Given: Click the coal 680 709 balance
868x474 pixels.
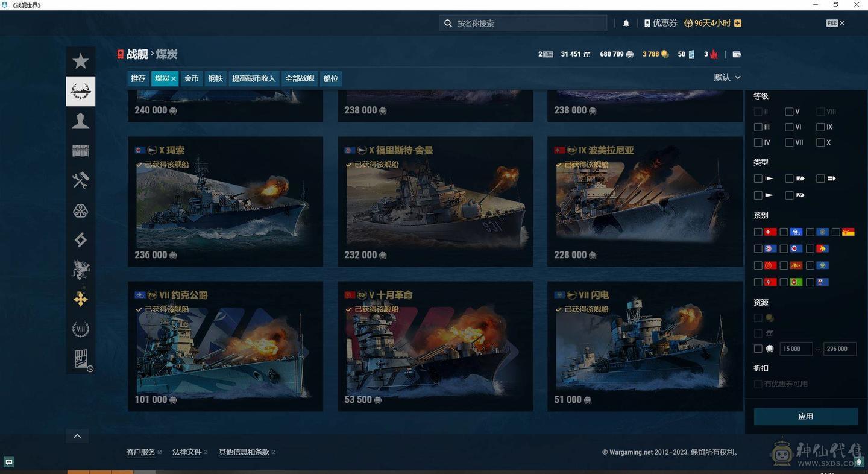Looking at the screenshot, I should (616, 54).
